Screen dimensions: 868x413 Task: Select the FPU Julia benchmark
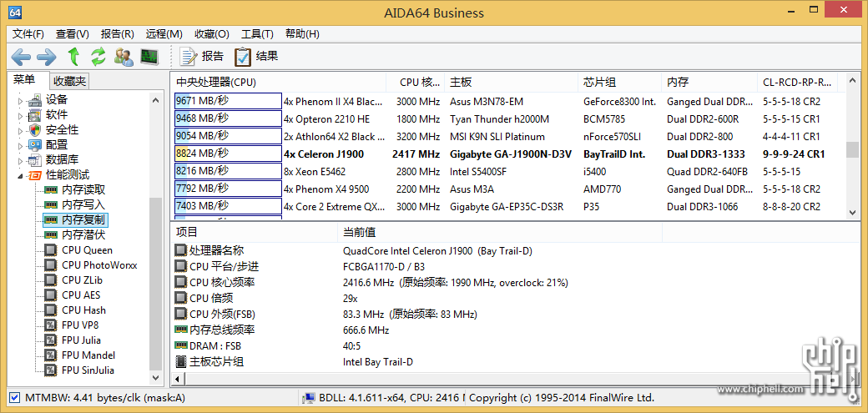(82, 340)
